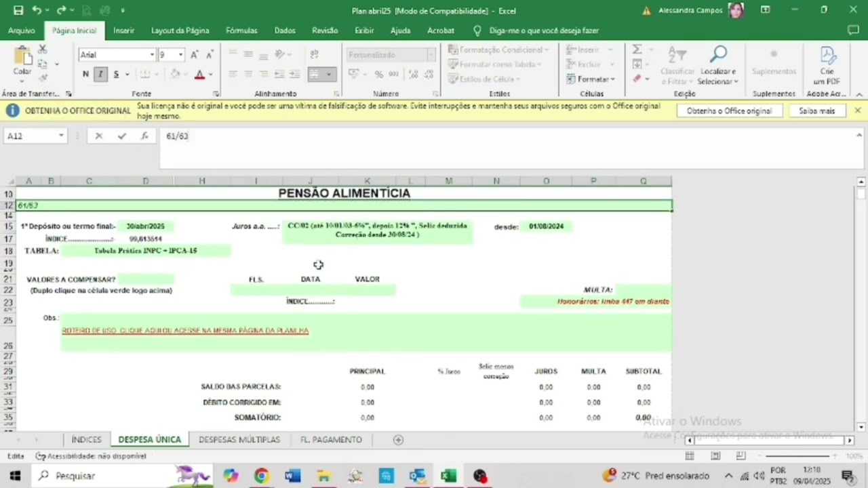Click the Excel icon in the taskbar
This screenshot has height=488, width=868.
click(x=449, y=476)
